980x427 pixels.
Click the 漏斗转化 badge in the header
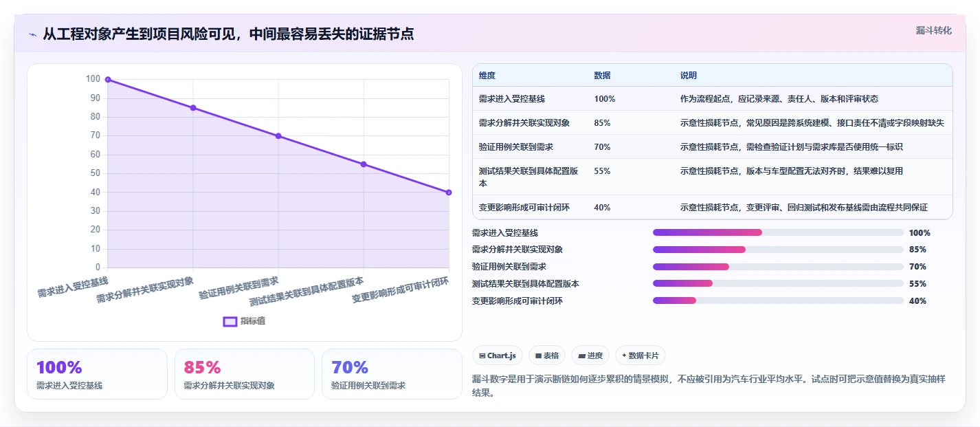pyautogui.click(x=934, y=30)
